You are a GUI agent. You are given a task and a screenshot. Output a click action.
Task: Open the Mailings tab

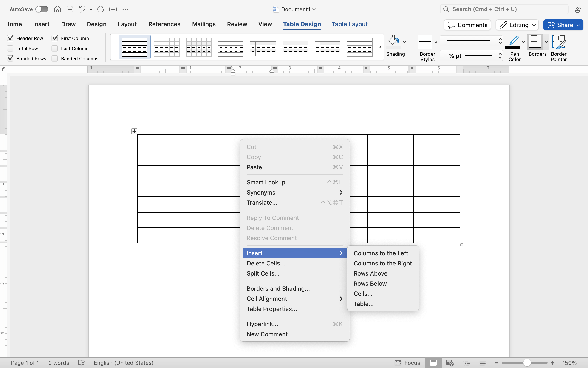tap(204, 24)
